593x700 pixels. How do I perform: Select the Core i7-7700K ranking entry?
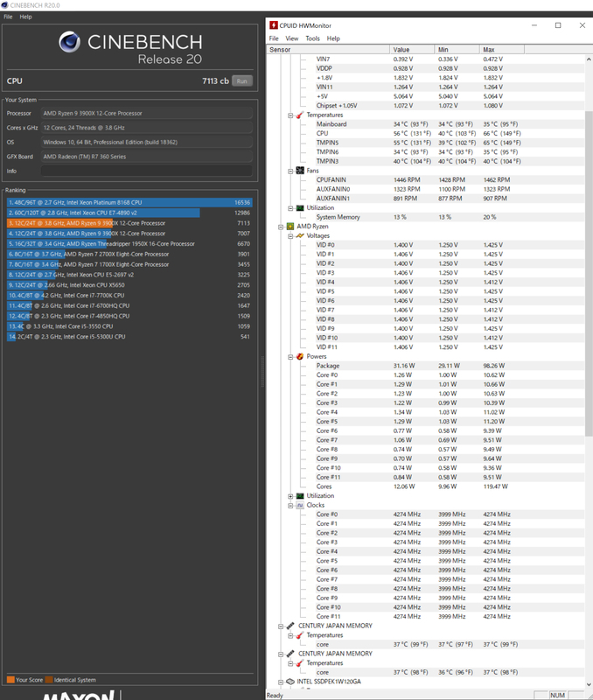click(129, 296)
